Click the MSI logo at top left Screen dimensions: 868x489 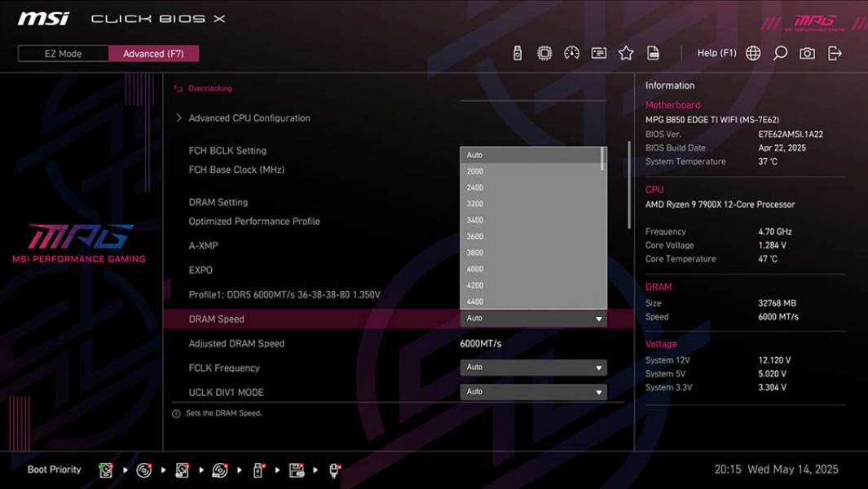[44, 19]
